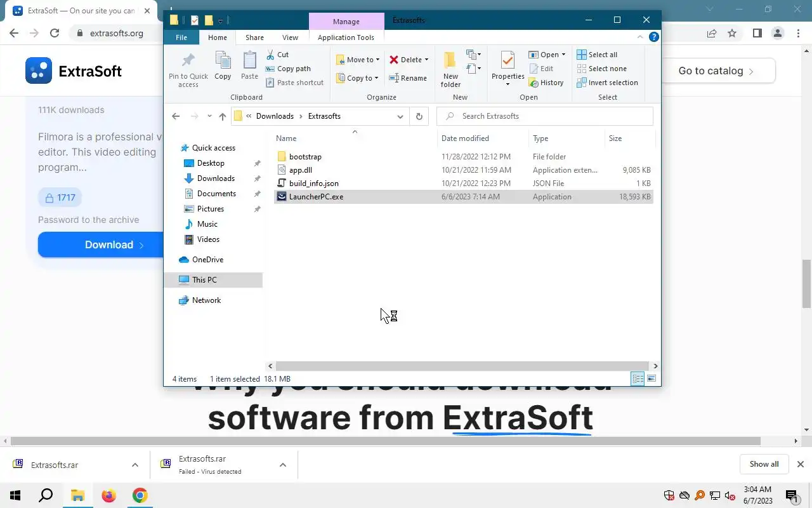Select Downloads in navigation pane
The image size is (812, 508).
(216, 178)
